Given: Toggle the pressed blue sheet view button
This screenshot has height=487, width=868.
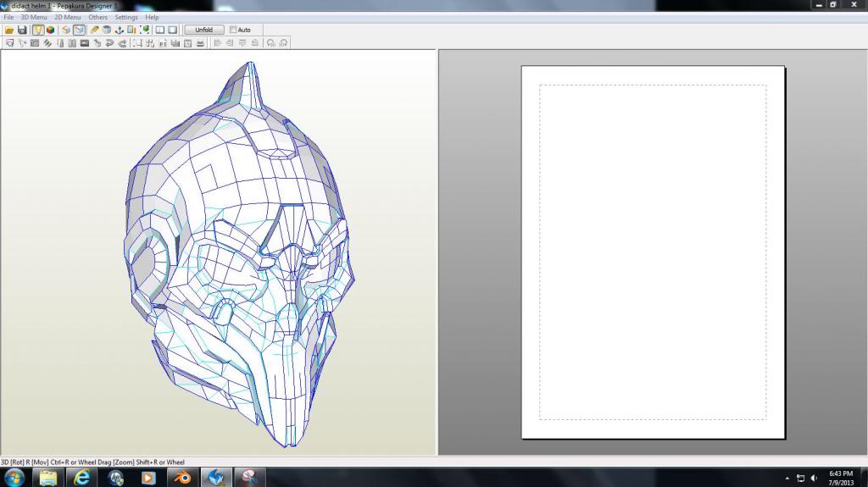Looking at the screenshot, I should (x=79, y=30).
